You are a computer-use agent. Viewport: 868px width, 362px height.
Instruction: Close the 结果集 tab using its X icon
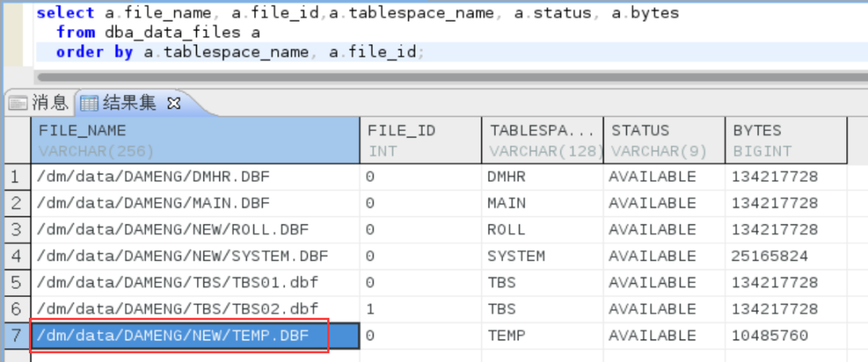[x=174, y=102]
